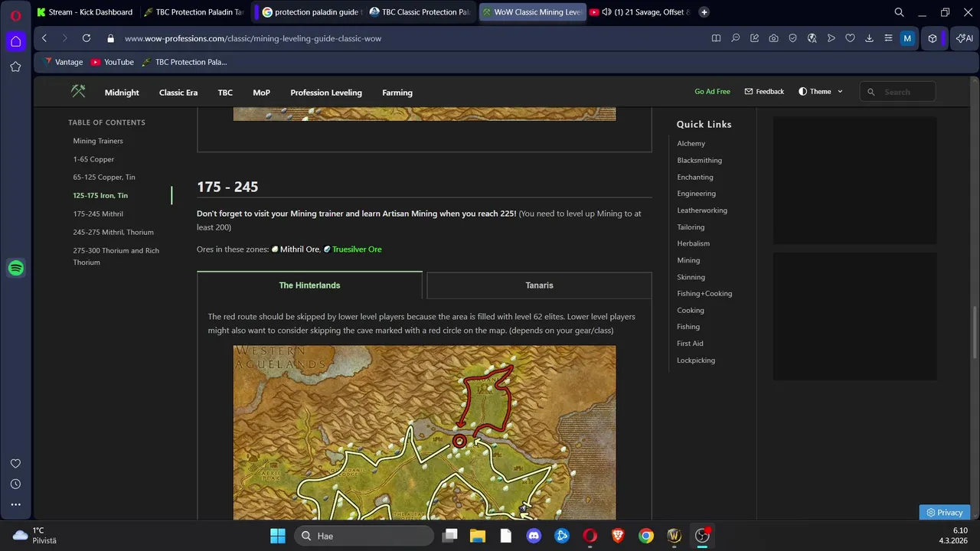Click the address bar URL

coord(253,38)
